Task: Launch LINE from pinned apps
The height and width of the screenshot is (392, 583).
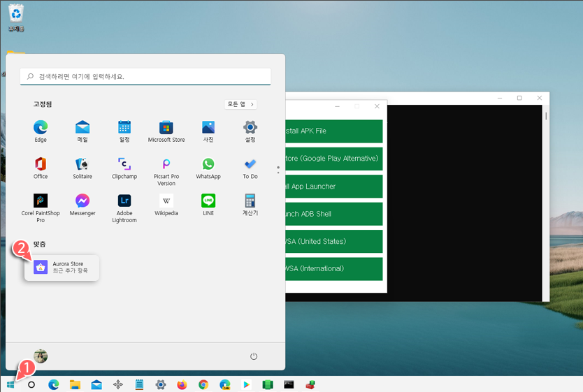Action: [208, 205]
